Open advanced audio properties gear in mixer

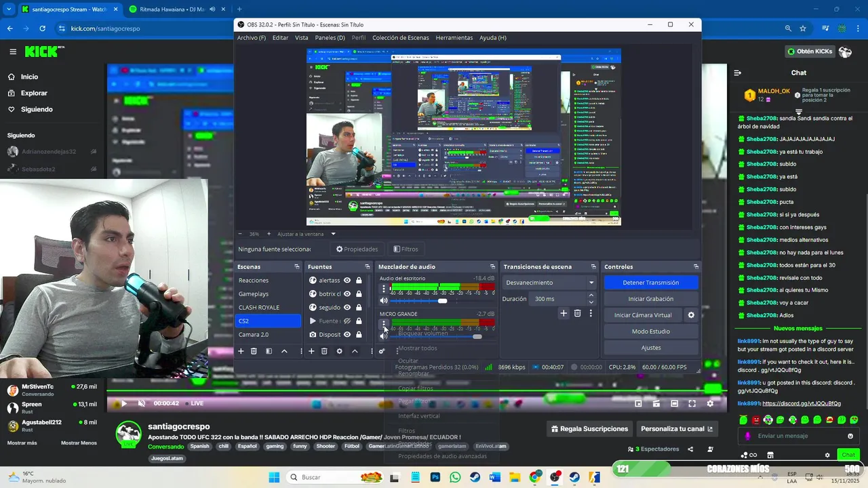(382, 351)
